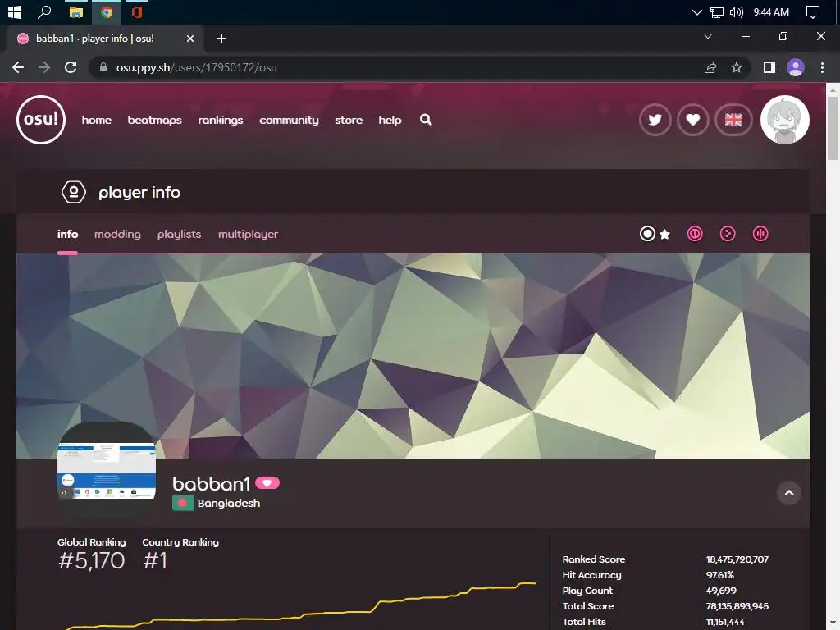Image resolution: width=840 pixels, height=630 pixels.
Task: Click the player info hexagon icon
Action: (x=73, y=192)
